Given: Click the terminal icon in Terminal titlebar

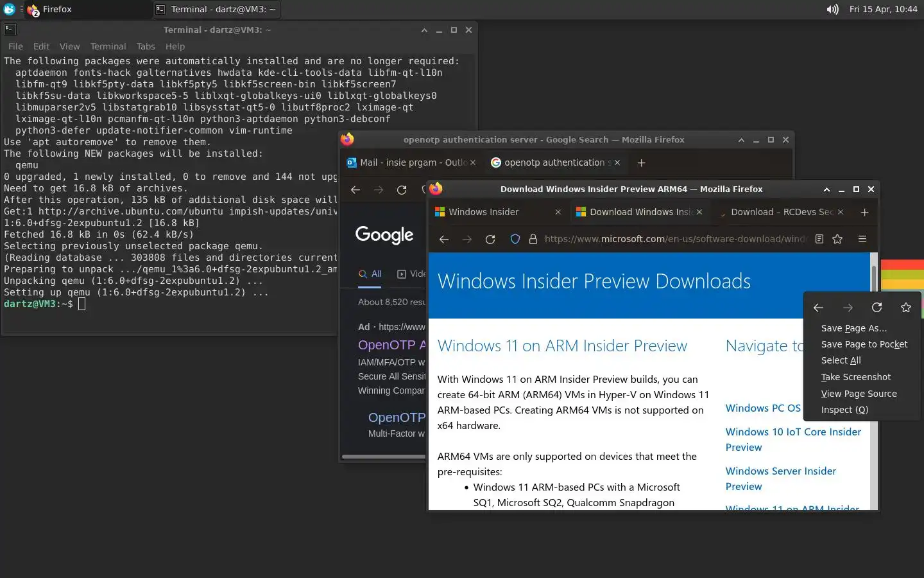Looking at the screenshot, I should [x=10, y=30].
